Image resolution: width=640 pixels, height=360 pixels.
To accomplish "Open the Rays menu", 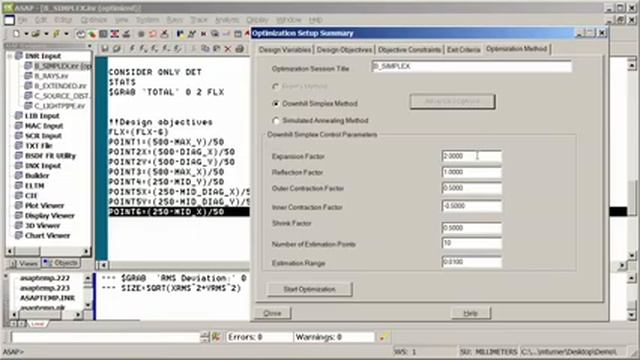I will 175,20.
